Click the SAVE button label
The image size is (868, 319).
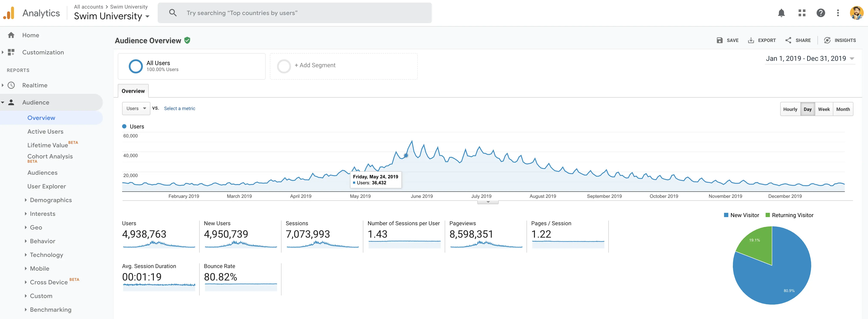pyautogui.click(x=732, y=40)
